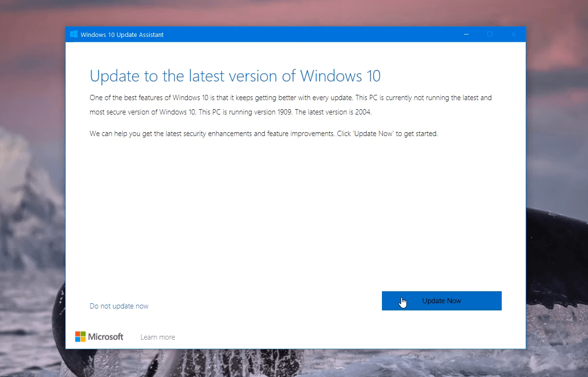Viewport: 588px width, 377px height.
Task: Choose the Do not update now link
Action: (119, 306)
